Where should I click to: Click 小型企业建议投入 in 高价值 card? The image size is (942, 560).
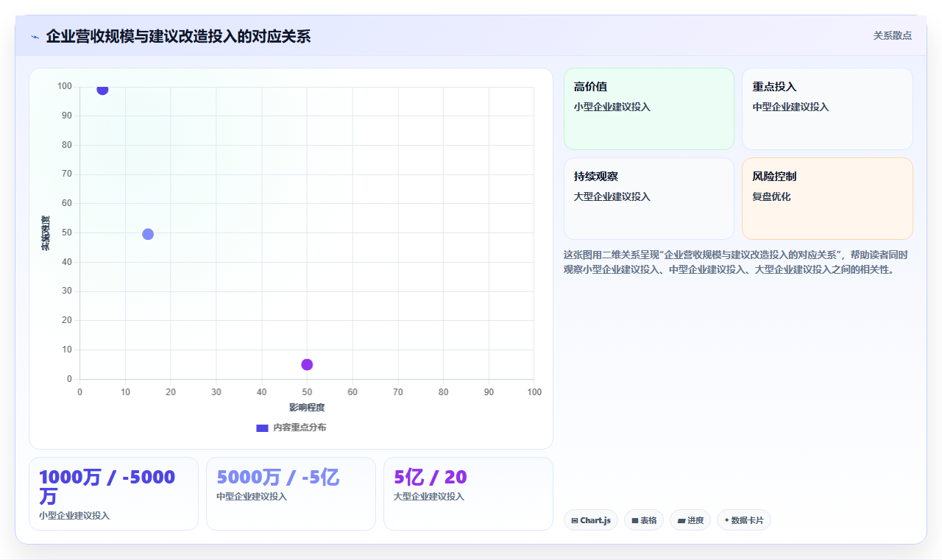(612, 107)
